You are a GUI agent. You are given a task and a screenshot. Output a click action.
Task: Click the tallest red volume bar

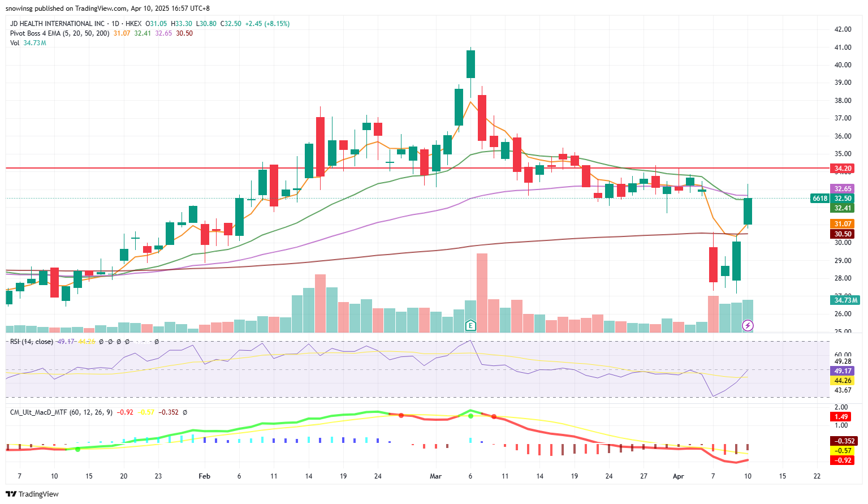click(x=482, y=292)
